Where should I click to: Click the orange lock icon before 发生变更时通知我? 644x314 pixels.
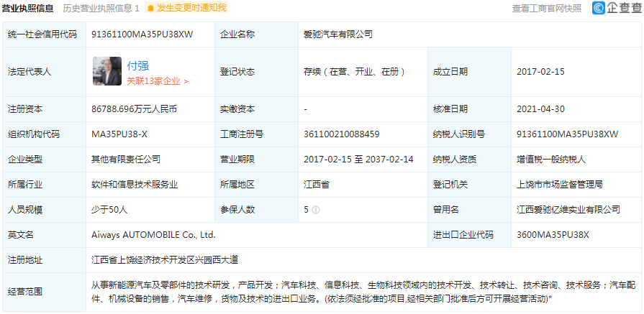coord(150,8)
